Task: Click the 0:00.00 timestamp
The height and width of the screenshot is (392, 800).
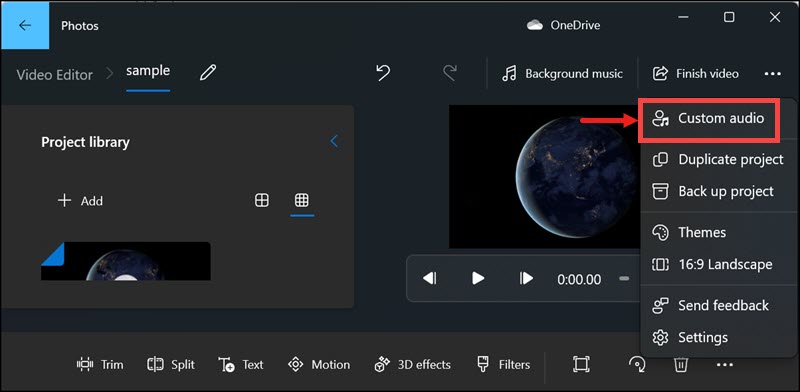Action: coord(579,280)
